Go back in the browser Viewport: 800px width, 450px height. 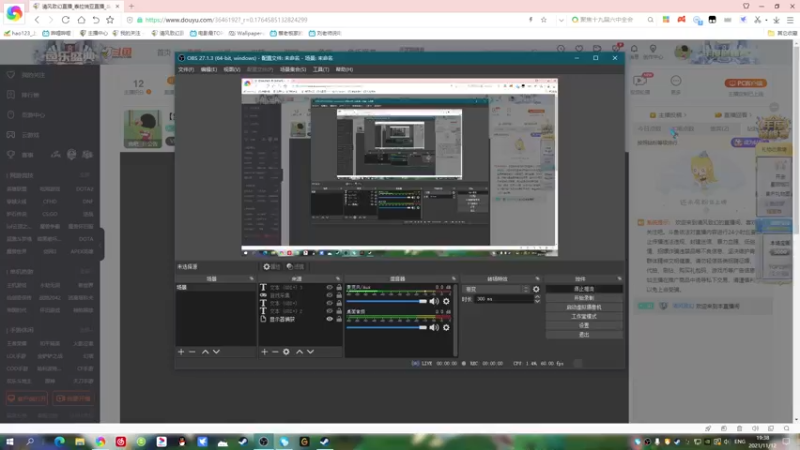pos(37,20)
